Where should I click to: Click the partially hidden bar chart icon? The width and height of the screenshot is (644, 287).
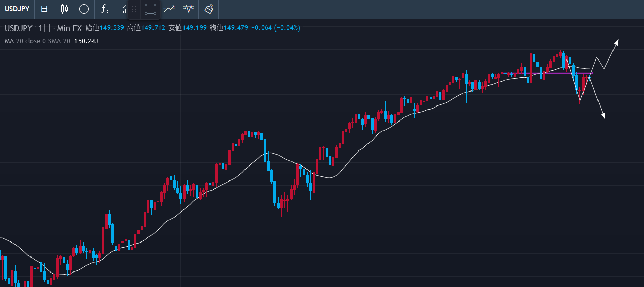124,9
